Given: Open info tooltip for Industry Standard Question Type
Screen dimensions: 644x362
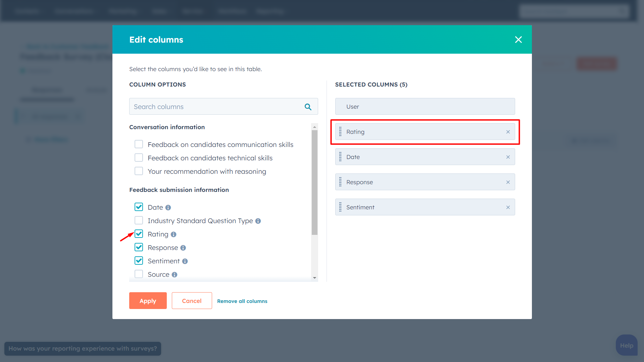Looking at the screenshot, I should [258, 221].
